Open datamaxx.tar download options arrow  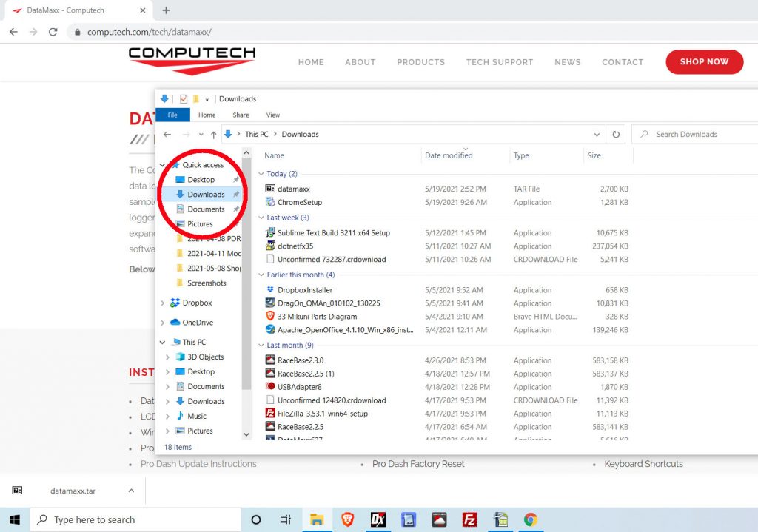tap(131, 491)
